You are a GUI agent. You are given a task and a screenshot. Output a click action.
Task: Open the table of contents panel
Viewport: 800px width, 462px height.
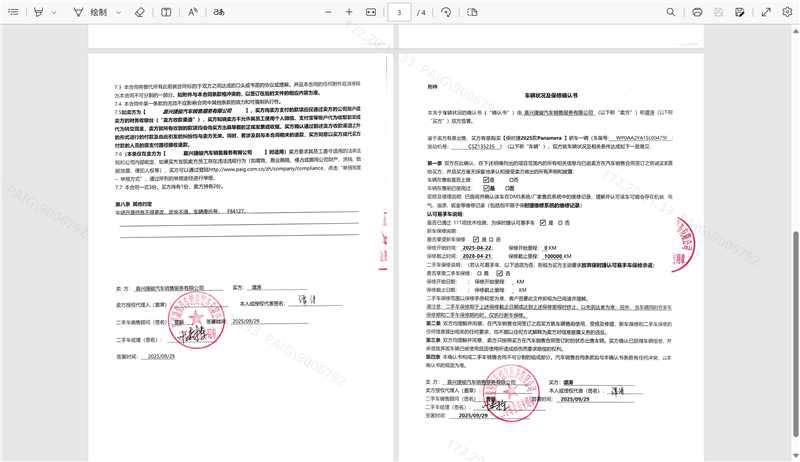click(x=13, y=12)
